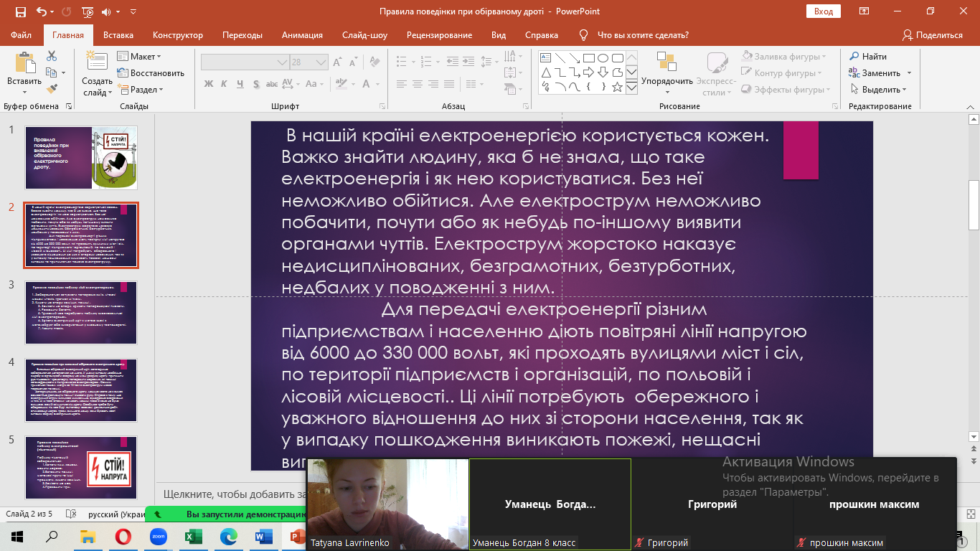Screen dimensions: 980x551
Task: Collapse the ribbon with the chevron
Action: (971, 105)
